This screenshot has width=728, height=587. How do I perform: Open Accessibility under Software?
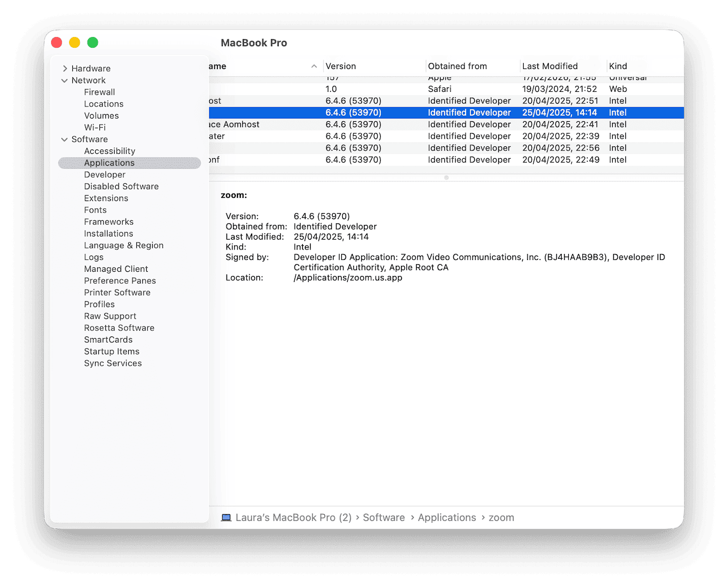point(110,151)
